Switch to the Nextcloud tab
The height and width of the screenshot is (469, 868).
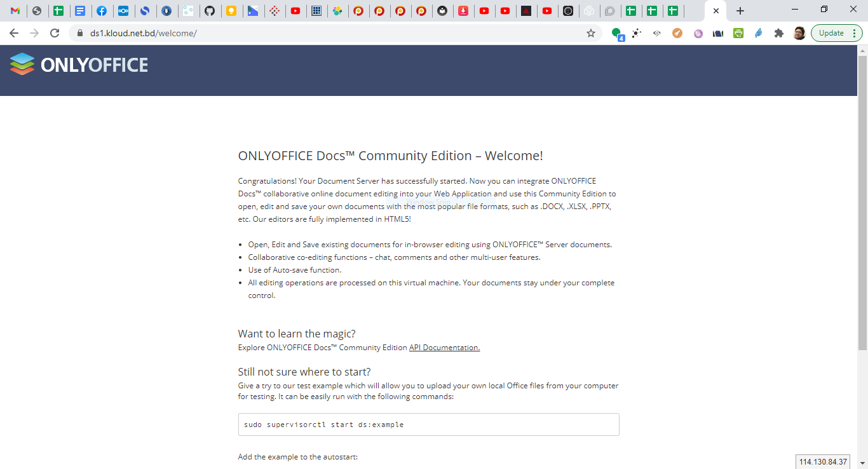click(x=123, y=11)
